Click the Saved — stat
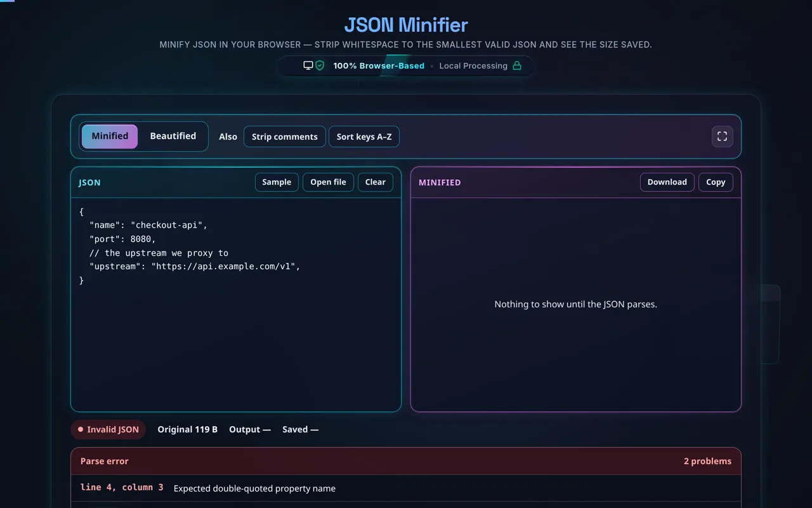 (x=301, y=430)
